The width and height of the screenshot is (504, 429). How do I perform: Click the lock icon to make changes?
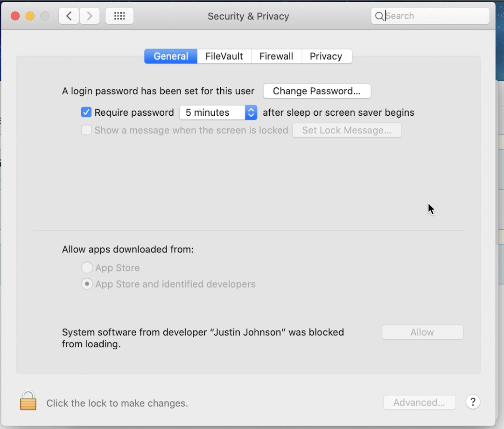point(28,401)
